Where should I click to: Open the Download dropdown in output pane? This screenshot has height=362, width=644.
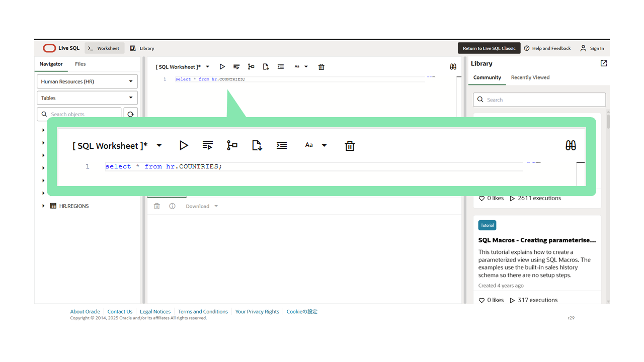(x=202, y=206)
